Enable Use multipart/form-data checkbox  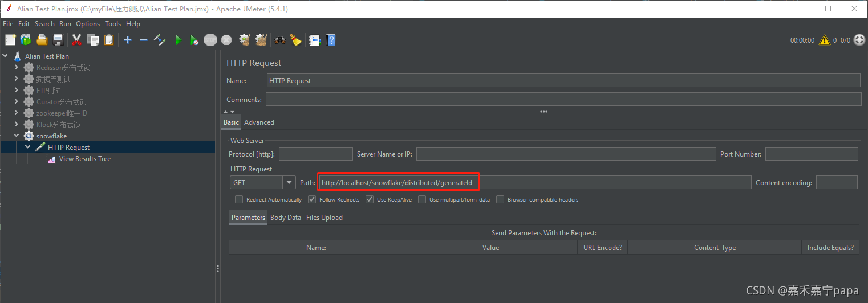pos(422,199)
